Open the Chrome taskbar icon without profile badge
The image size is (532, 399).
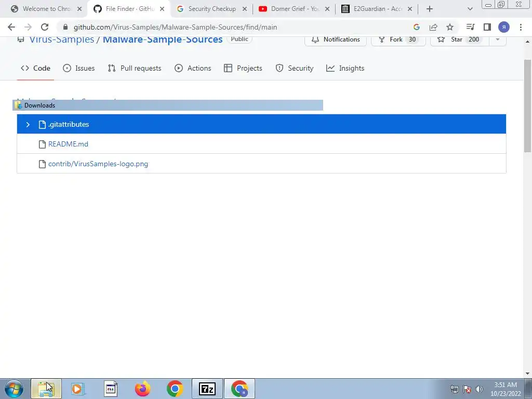(175, 389)
